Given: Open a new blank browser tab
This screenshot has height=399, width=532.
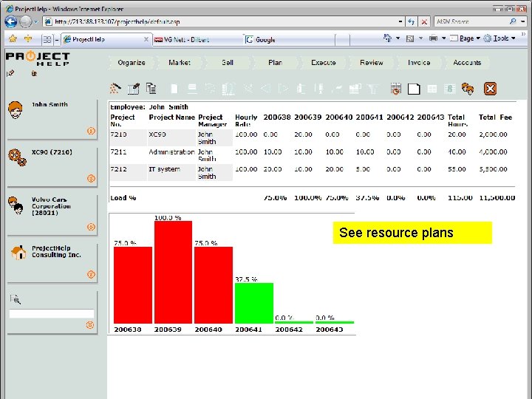Looking at the screenshot, I should (x=343, y=40).
